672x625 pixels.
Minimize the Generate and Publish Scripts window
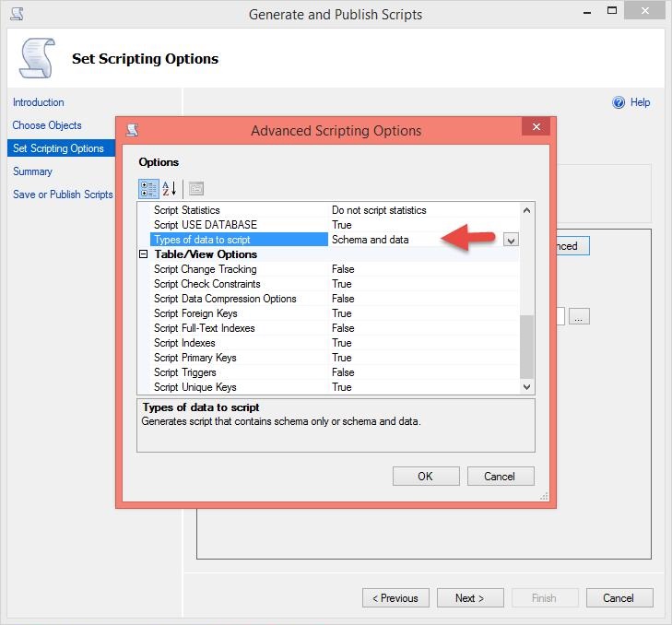587,13
